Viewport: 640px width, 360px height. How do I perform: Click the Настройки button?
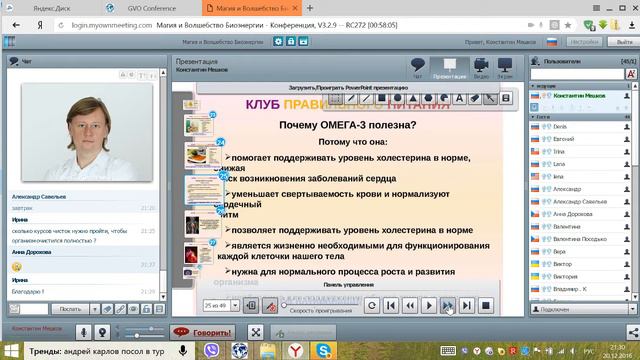[584, 42]
